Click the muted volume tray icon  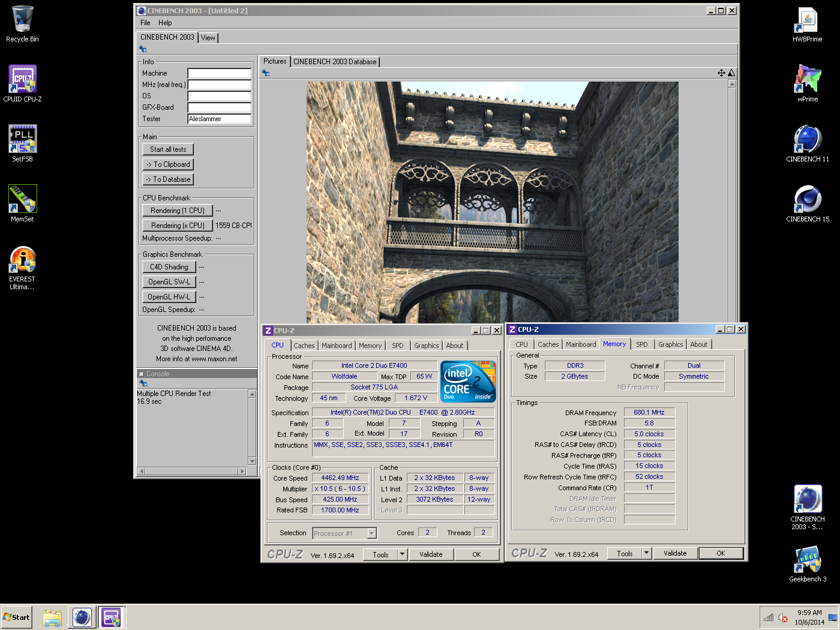pos(783,617)
